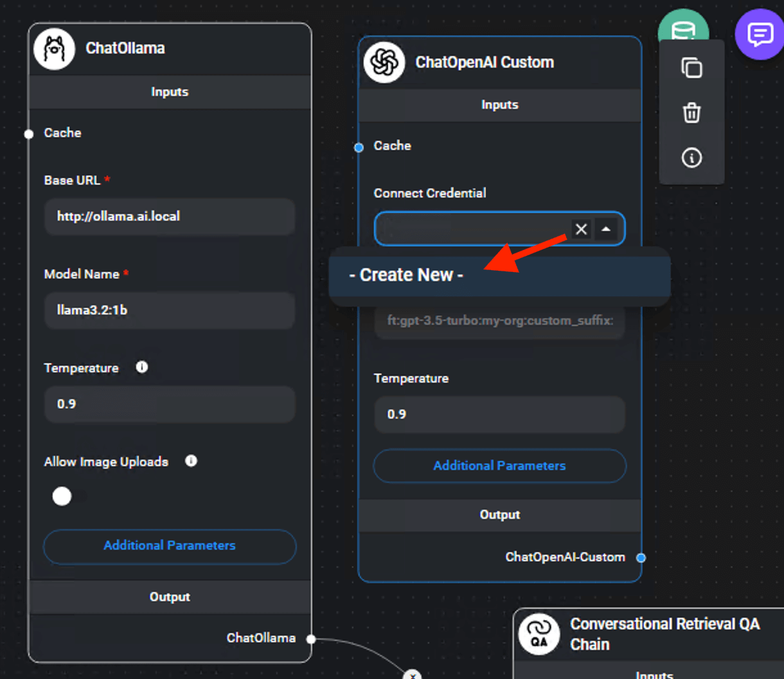Click the green database upsert icon
The image size is (784, 679).
(683, 27)
